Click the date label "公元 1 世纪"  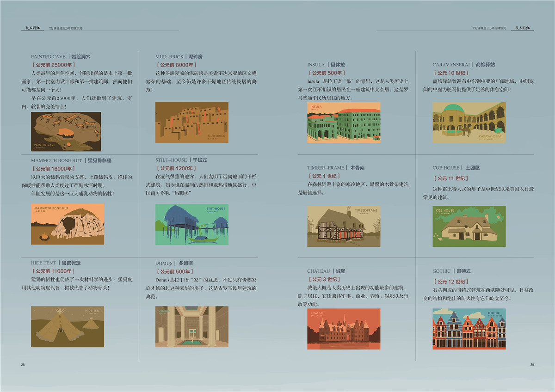click(x=324, y=176)
